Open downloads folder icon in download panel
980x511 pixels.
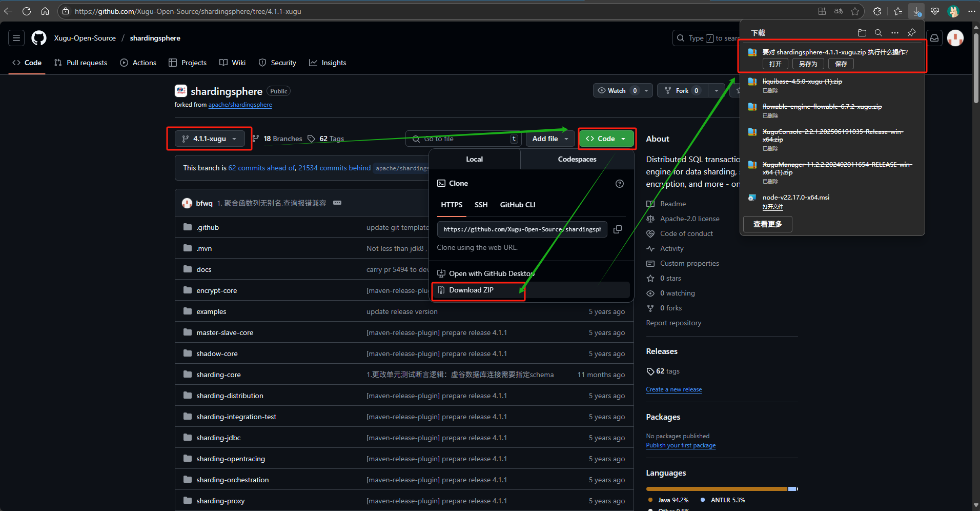tap(862, 33)
